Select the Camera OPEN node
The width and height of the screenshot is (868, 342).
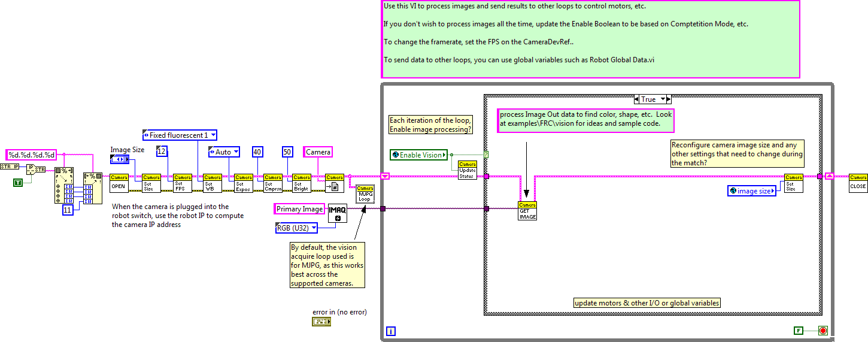[x=119, y=183]
